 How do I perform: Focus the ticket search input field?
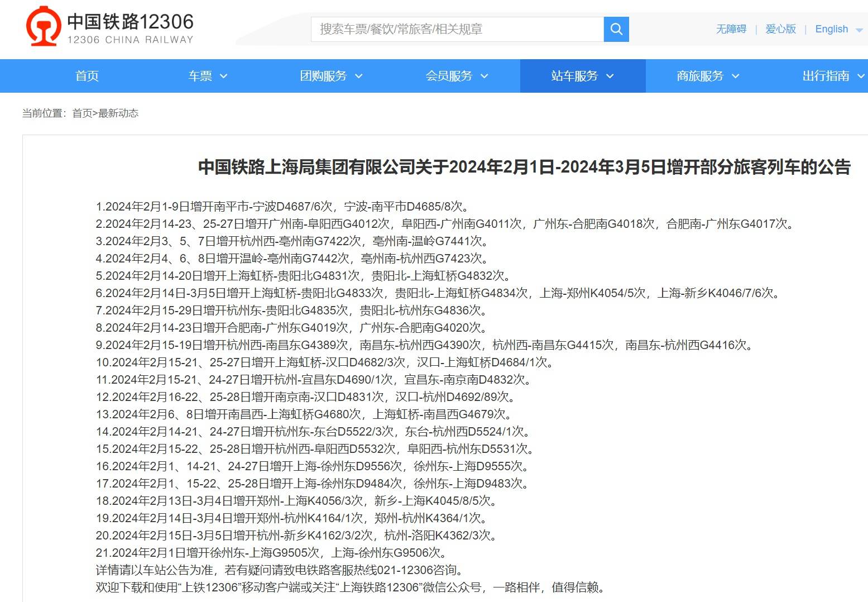457,29
